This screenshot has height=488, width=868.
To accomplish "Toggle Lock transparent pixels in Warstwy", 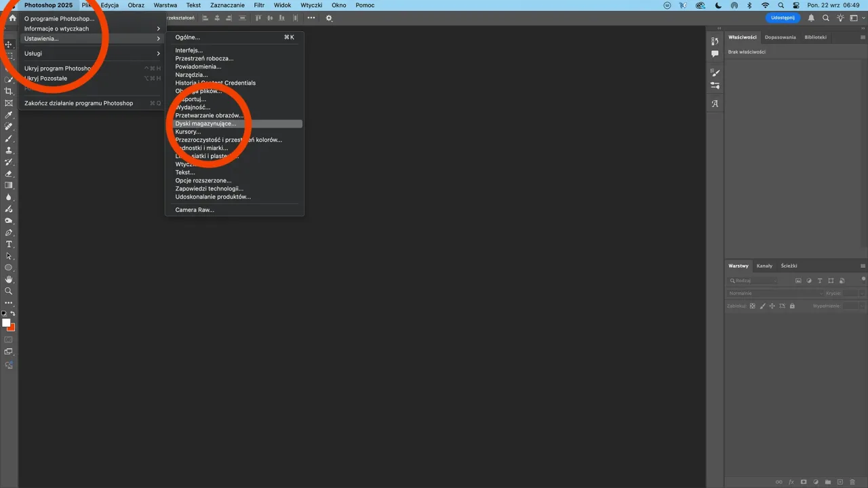I will click(x=752, y=306).
